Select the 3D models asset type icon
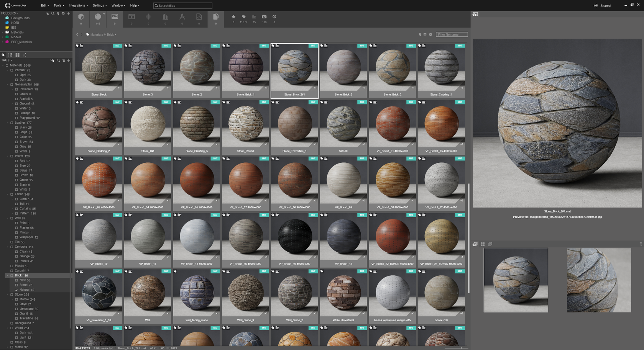 coord(81,17)
